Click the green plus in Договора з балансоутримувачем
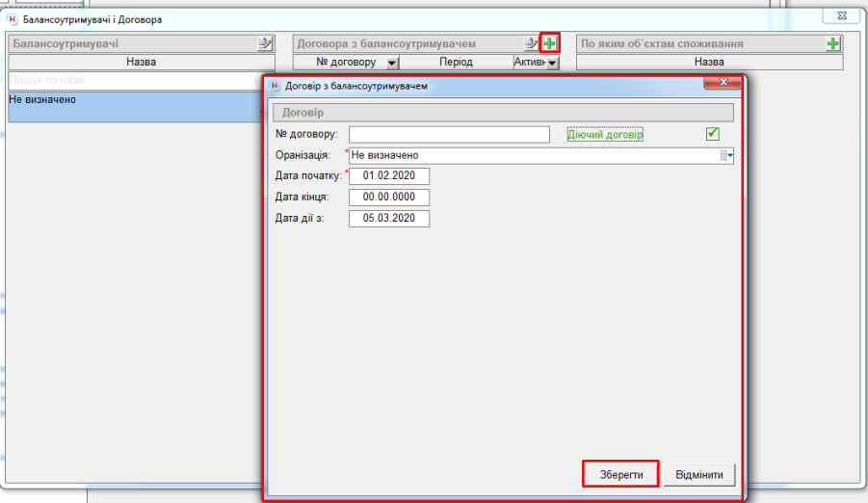This screenshot has width=868, height=503. (x=549, y=43)
